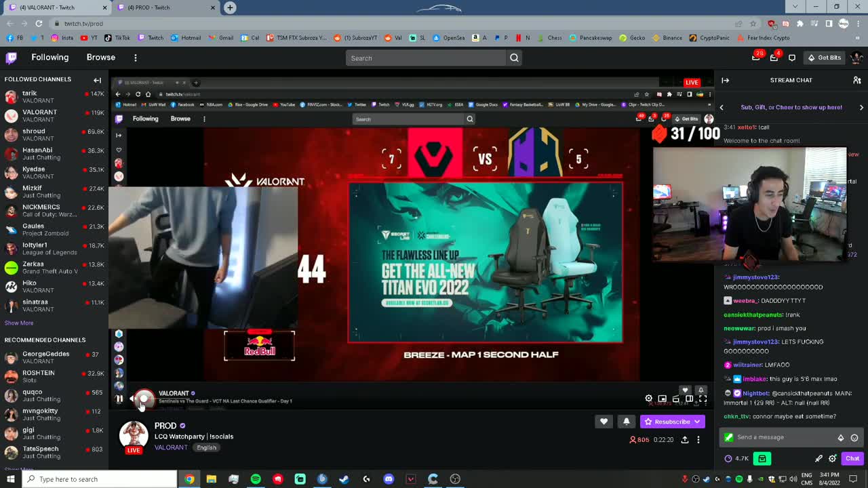The height and width of the screenshot is (488, 868).
Task: Open the Resubscribe dropdown button
Action: click(x=672, y=422)
